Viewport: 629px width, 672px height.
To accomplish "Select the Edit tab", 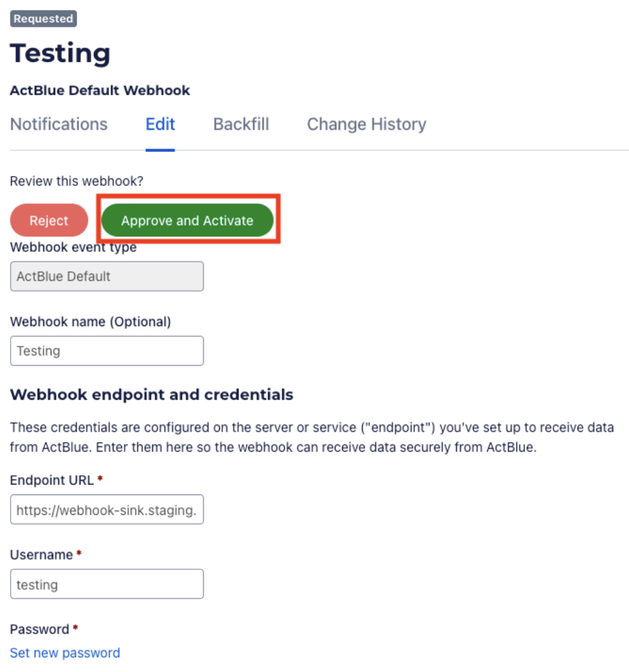I will [x=160, y=124].
